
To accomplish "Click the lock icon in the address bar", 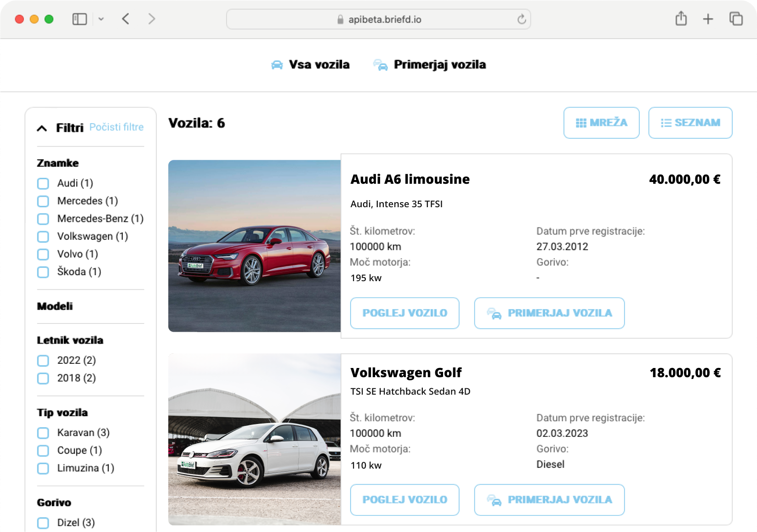I will click(340, 19).
